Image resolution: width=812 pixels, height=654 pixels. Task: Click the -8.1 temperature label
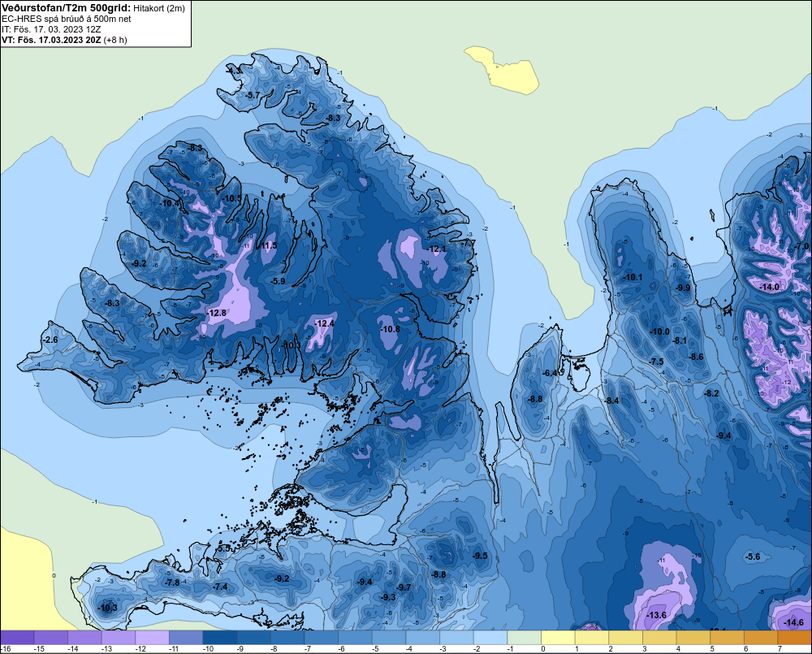coord(680,340)
